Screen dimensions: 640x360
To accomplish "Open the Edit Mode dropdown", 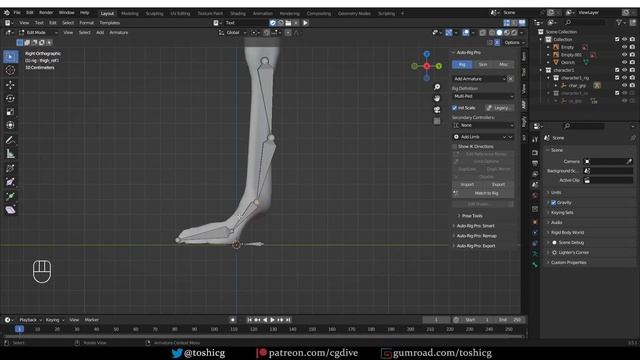I will click(38, 33).
